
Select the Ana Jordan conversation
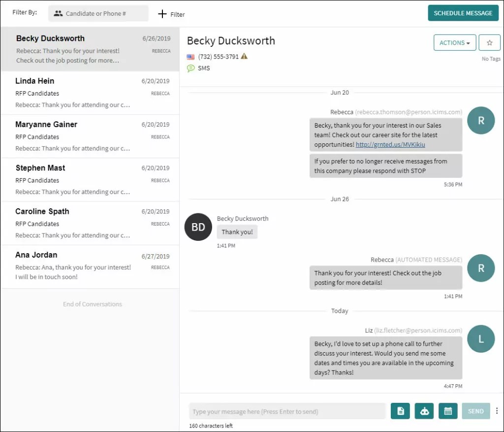[x=90, y=266]
